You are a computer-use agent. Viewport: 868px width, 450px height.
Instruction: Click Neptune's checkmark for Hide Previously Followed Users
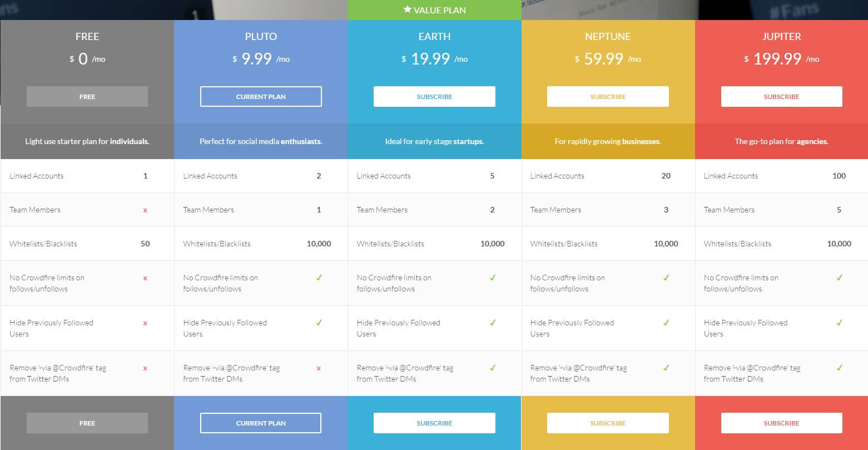coord(666,323)
